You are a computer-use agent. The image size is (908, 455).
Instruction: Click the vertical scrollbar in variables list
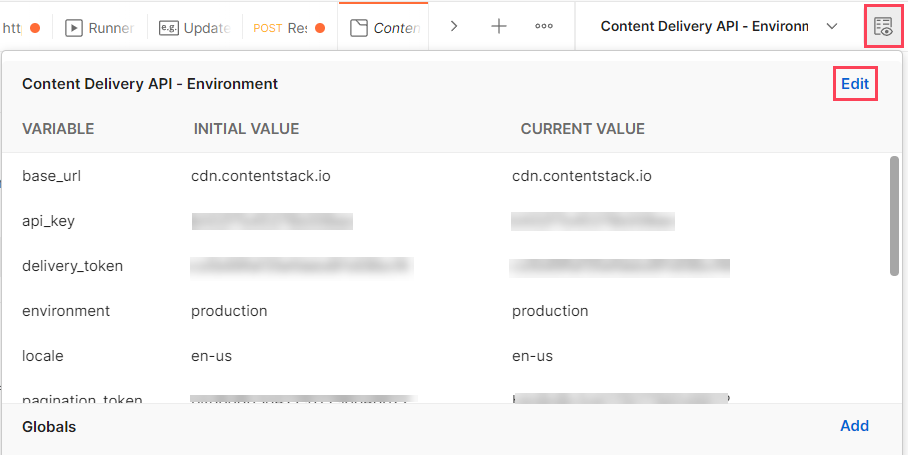pyautogui.click(x=894, y=215)
